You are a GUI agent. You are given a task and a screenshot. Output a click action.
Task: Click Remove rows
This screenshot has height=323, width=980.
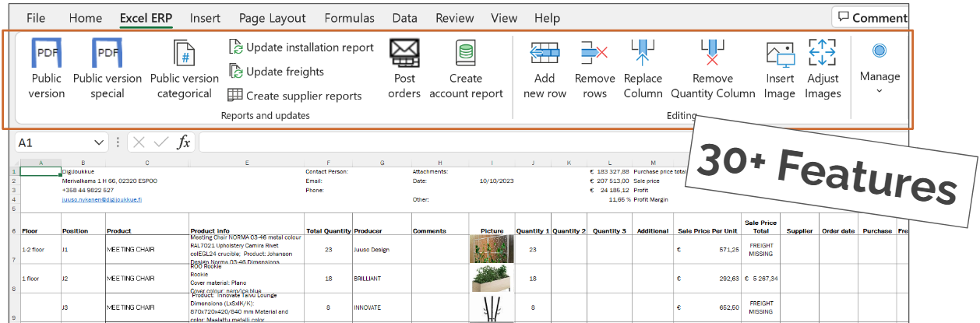594,70
